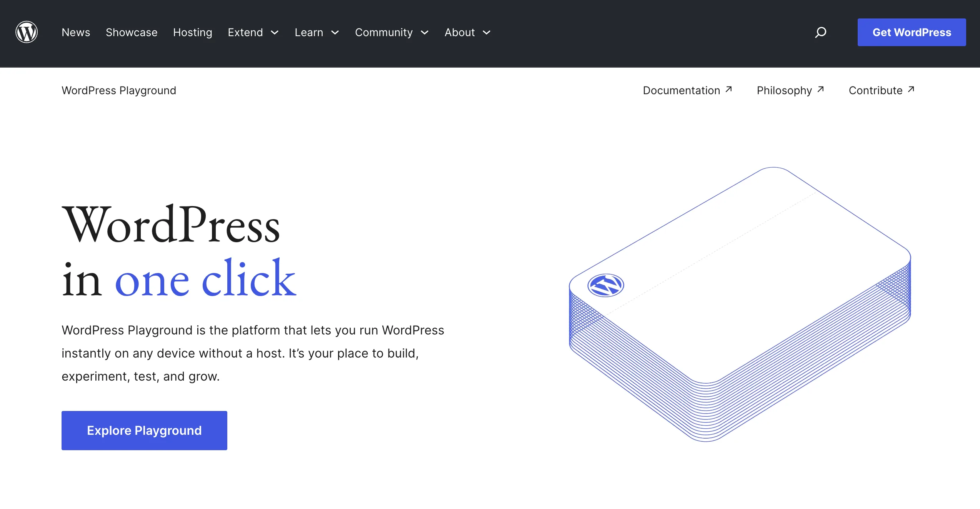Image resolution: width=980 pixels, height=509 pixels.
Task: Open the Contribute link
Action: (x=875, y=90)
